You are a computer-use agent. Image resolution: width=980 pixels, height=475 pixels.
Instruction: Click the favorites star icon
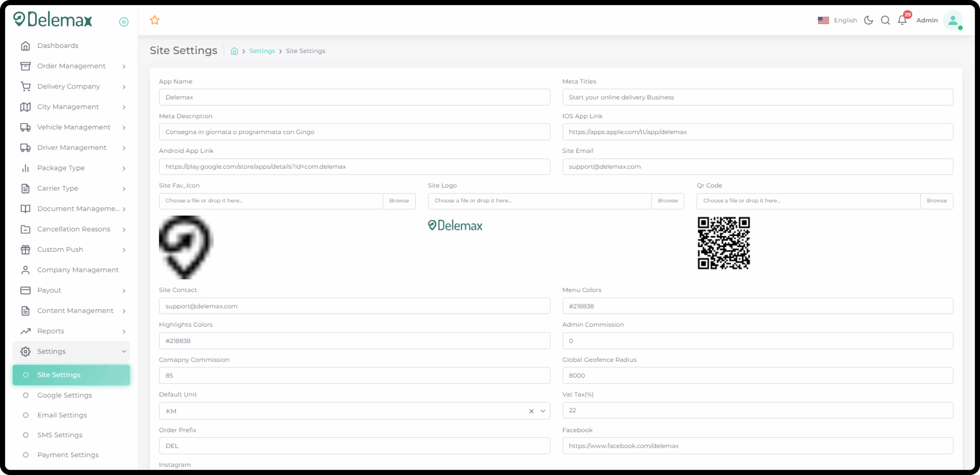[155, 20]
